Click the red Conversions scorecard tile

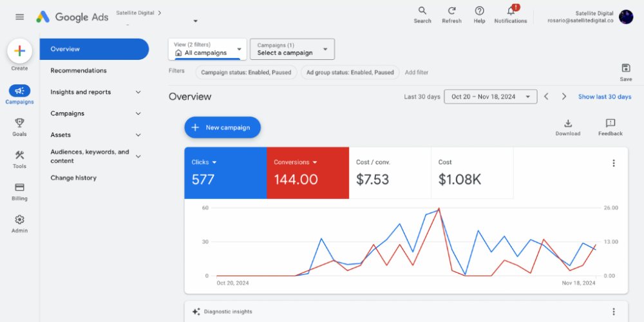(x=308, y=173)
